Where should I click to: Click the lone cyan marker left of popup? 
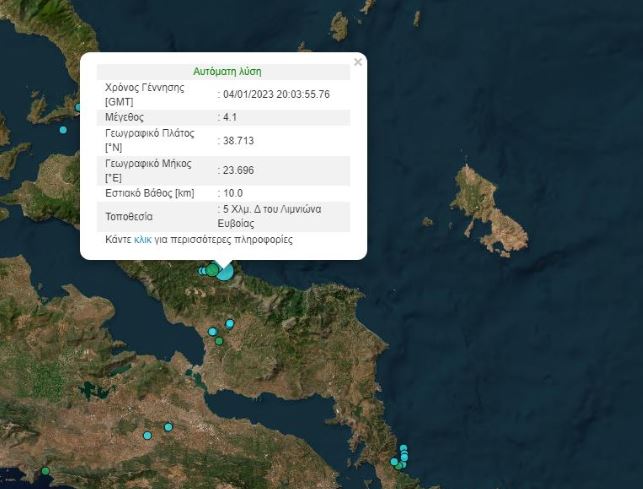(63, 130)
